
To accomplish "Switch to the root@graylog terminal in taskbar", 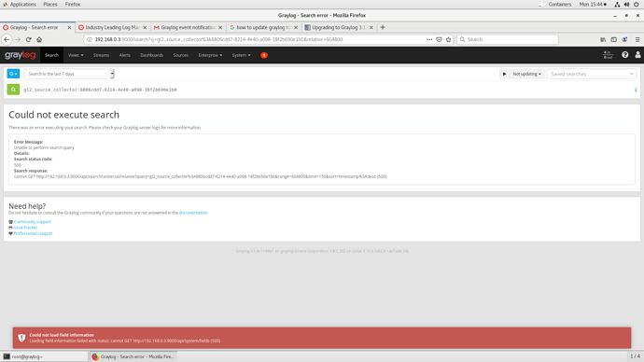I will tap(45, 356).
